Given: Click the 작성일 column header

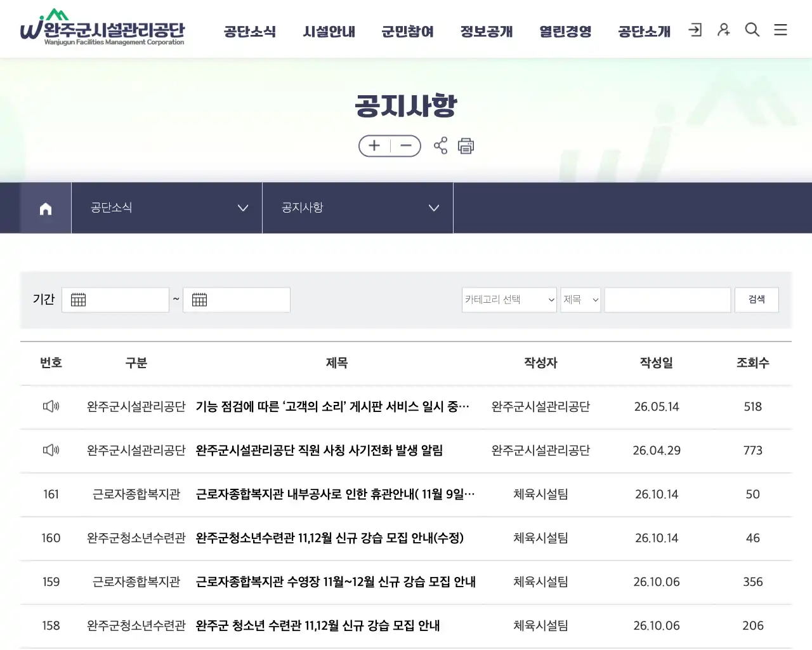Looking at the screenshot, I should pyautogui.click(x=657, y=363).
